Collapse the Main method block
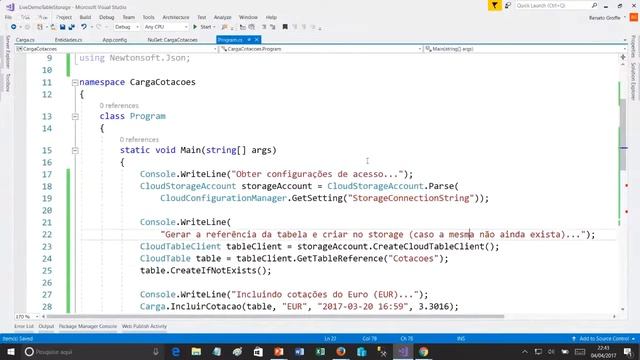 click(75, 151)
